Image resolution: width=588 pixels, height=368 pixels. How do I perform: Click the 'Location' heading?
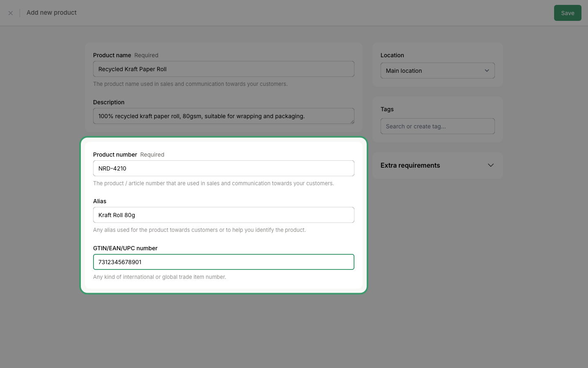click(392, 55)
